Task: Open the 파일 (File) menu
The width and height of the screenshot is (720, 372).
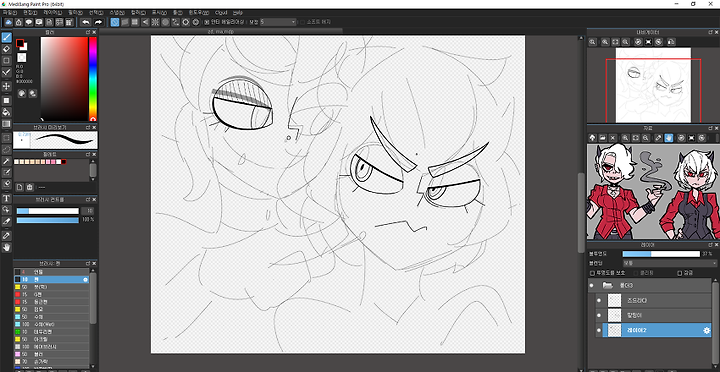Action: pos(9,12)
